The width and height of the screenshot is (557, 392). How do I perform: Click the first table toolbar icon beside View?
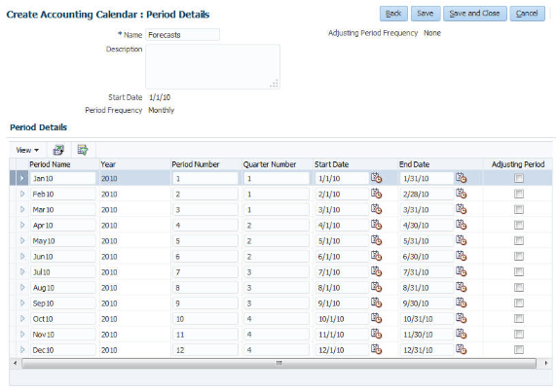point(58,150)
